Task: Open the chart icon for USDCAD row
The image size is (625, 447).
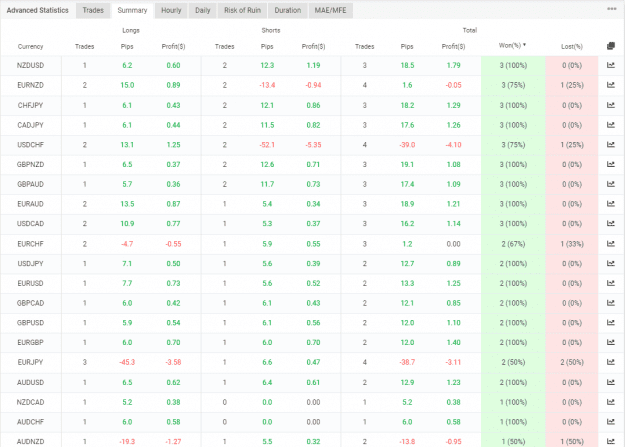Action: pos(611,224)
